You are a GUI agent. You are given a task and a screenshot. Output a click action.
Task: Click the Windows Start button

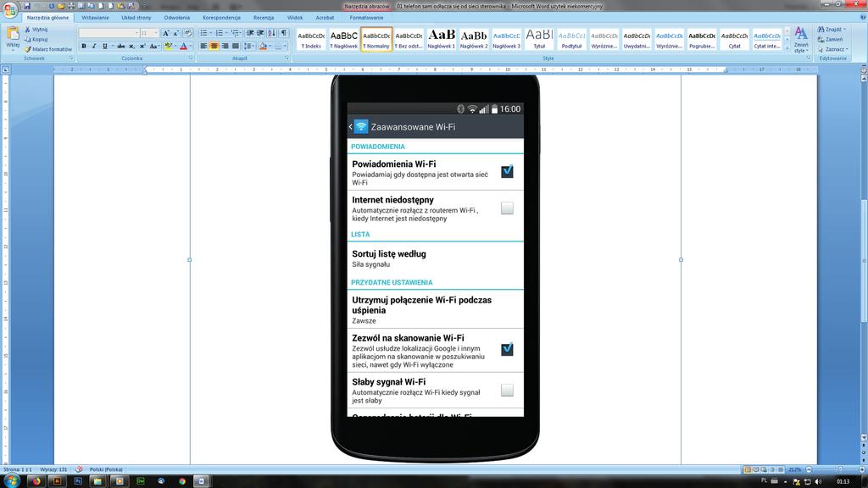click(11, 481)
